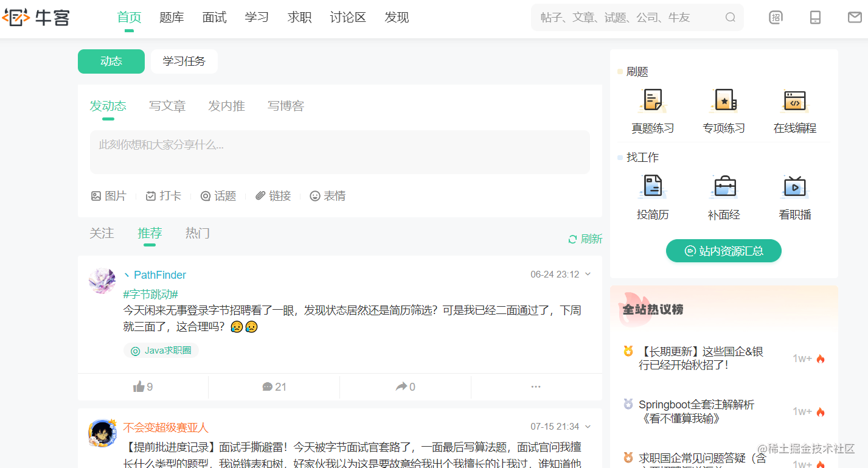Viewport: 868px width, 468px height.
Task: Focus the 此刻你想和大家分享什么 text area
Action: click(x=340, y=152)
